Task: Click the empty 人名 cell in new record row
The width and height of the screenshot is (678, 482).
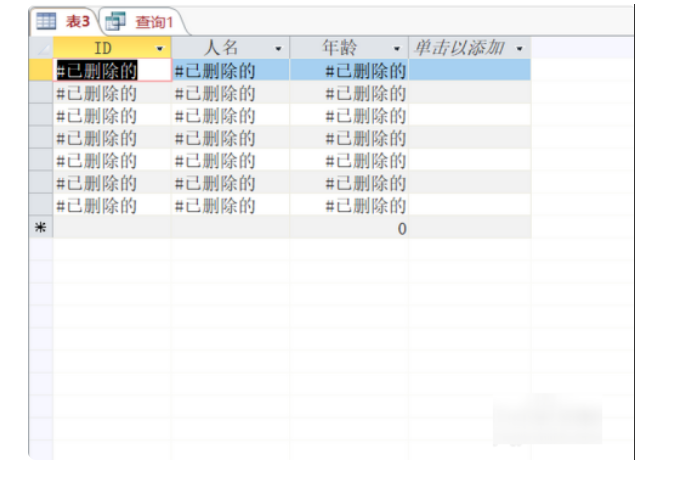Action: 231,227
